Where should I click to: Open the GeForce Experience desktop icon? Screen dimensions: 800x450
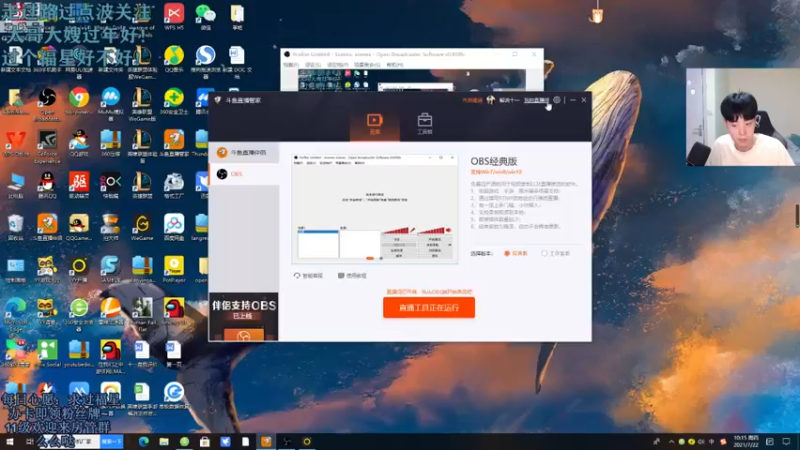(47, 146)
